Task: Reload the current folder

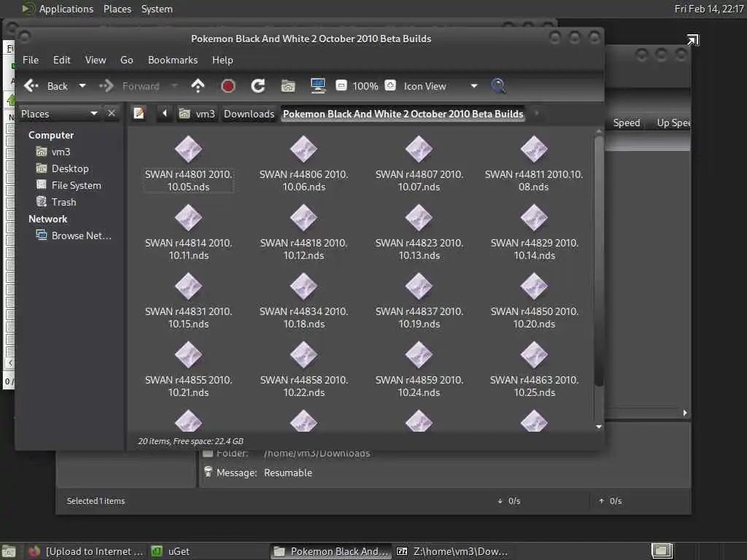Action: (x=258, y=86)
